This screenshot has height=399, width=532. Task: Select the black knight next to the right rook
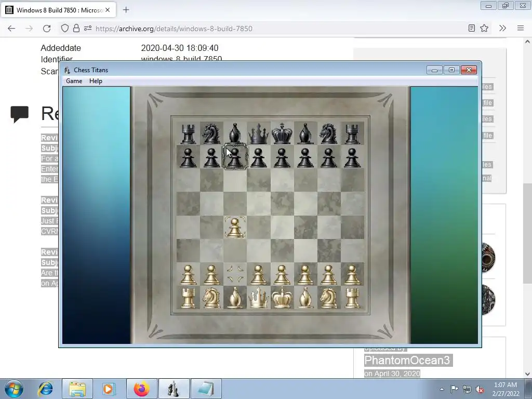[328, 134]
